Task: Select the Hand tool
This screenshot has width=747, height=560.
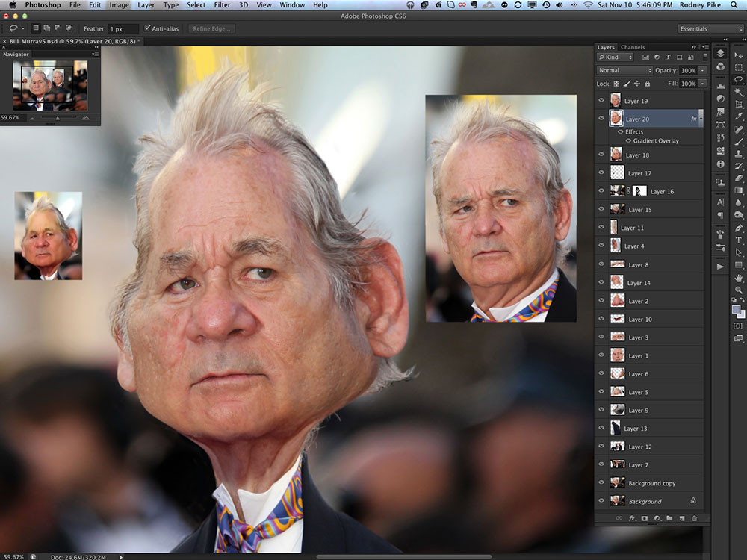Action: tap(739, 277)
